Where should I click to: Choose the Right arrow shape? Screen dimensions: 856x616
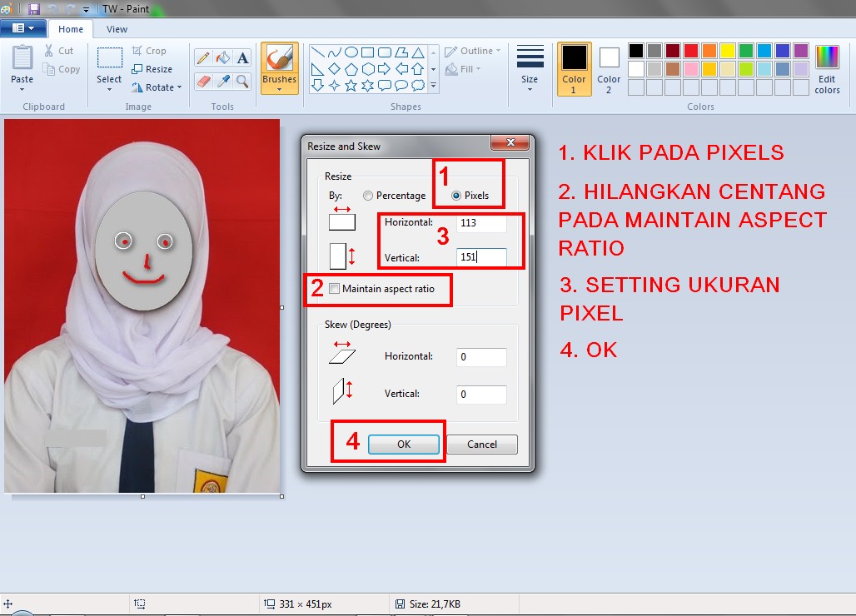(x=385, y=69)
